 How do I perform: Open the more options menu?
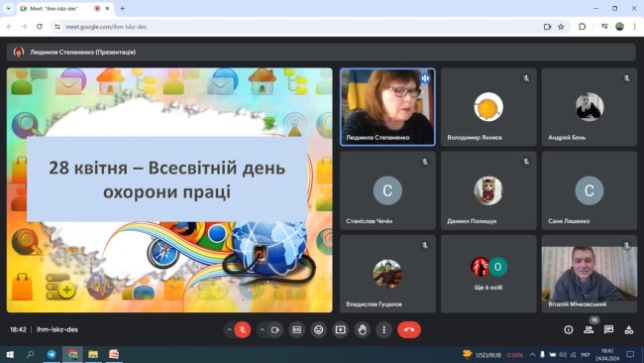click(384, 329)
